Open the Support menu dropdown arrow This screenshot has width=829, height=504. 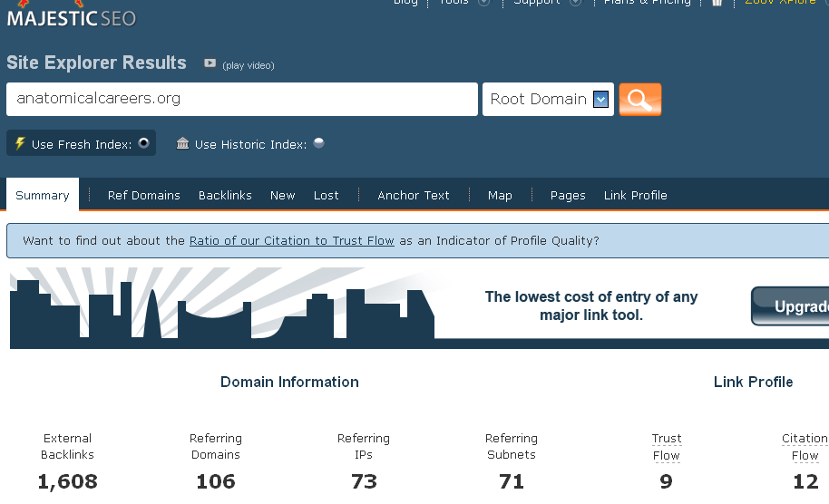click(576, 2)
